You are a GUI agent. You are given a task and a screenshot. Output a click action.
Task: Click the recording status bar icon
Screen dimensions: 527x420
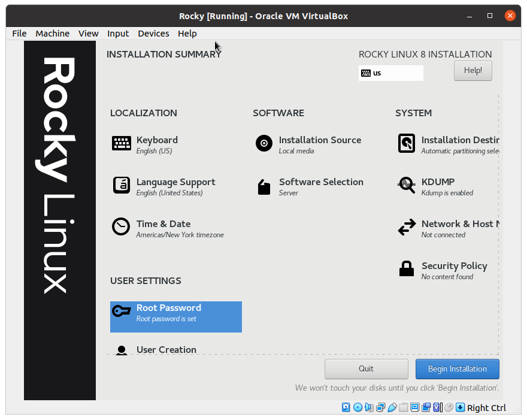click(426, 407)
